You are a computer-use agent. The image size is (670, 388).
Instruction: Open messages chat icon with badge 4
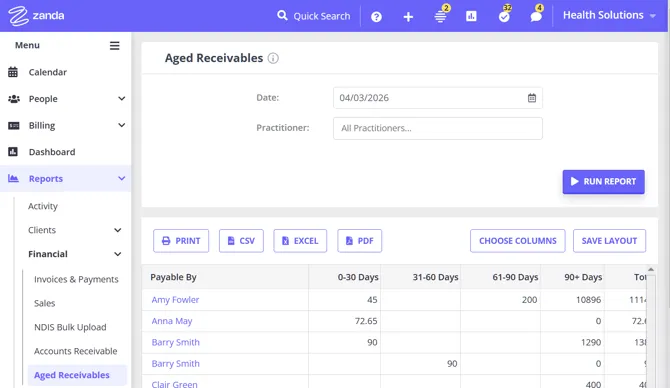[536, 17]
